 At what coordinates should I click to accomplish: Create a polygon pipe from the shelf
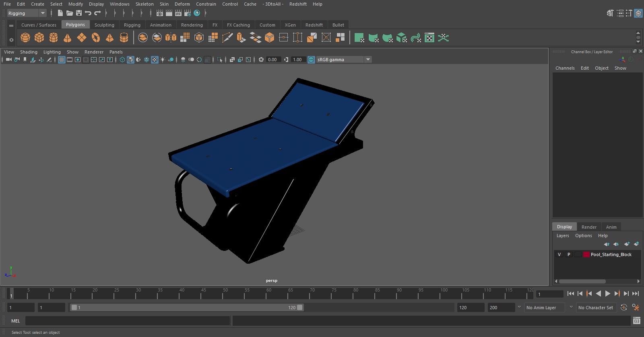124,38
